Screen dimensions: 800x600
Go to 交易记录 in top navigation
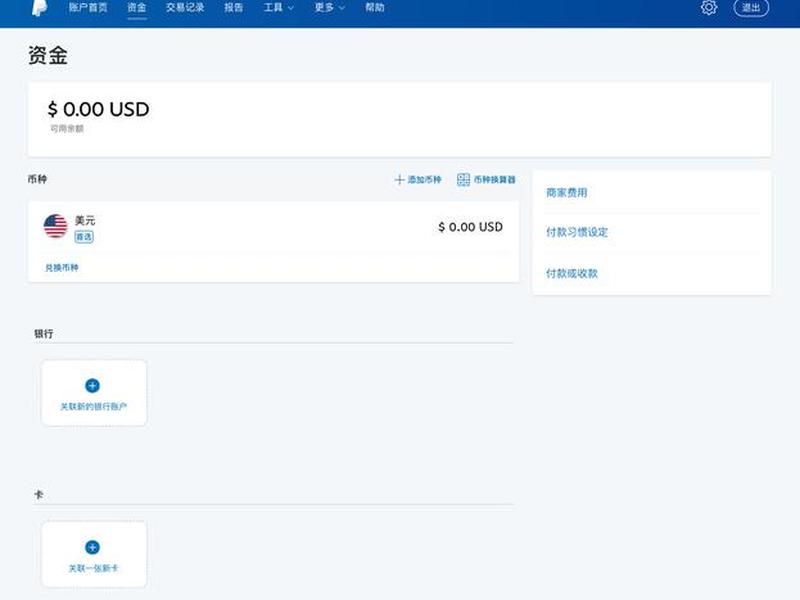[185, 8]
